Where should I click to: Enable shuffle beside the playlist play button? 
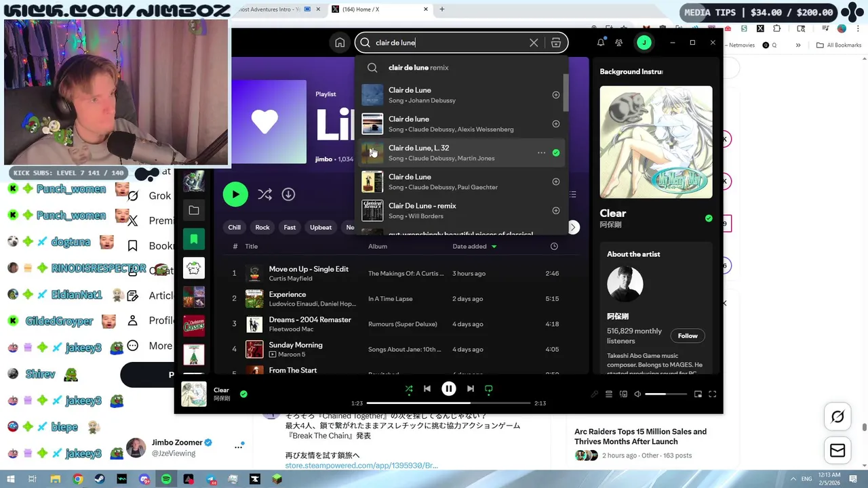(x=264, y=195)
